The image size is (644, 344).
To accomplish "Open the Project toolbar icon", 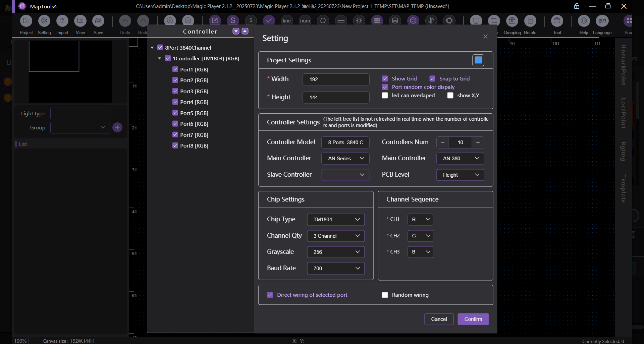I will click(x=26, y=21).
